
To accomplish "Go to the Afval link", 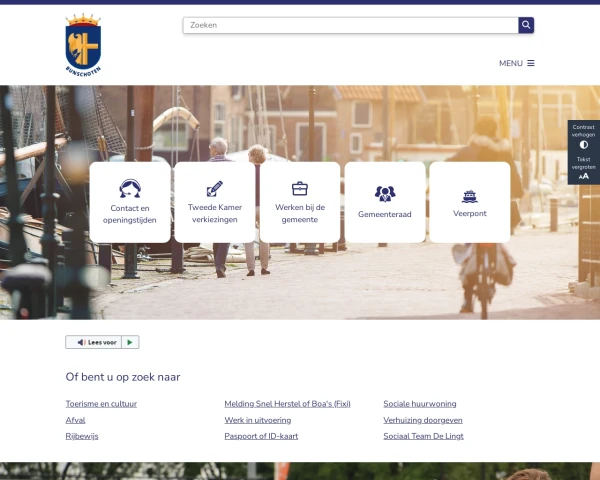I will (75, 420).
